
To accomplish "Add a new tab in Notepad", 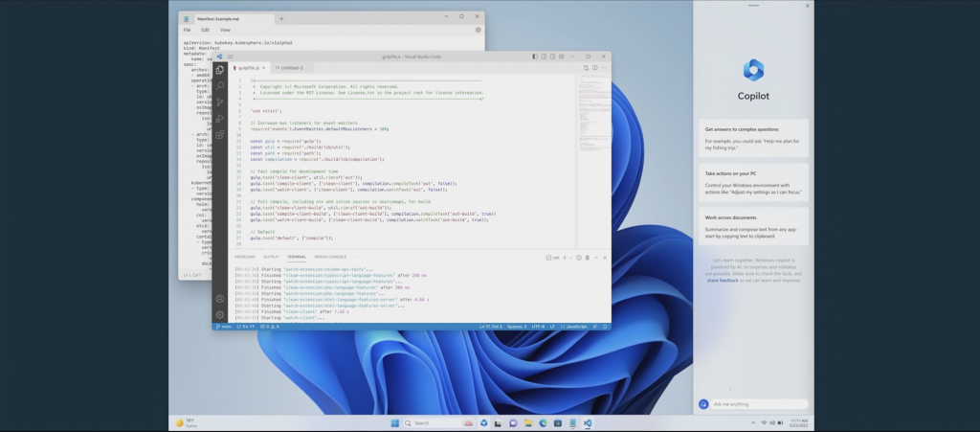I will (281, 19).
